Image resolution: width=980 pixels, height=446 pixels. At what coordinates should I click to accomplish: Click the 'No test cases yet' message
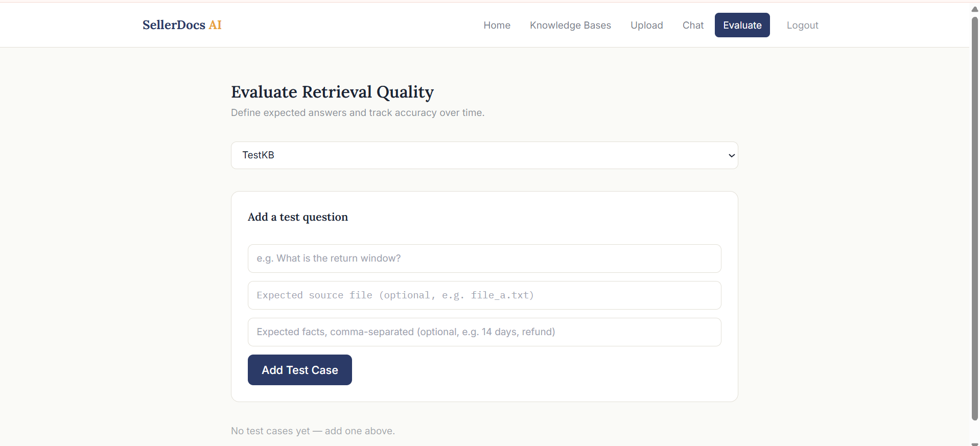313,431
